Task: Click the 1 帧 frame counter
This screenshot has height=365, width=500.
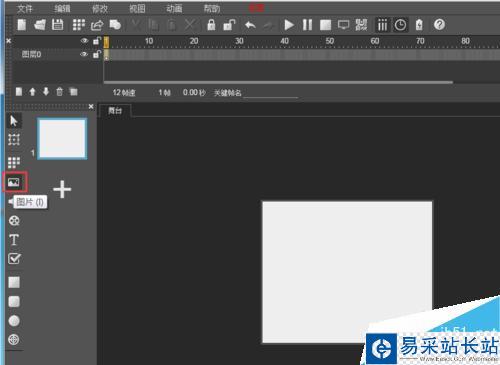Action: click(x=164, y=93)
